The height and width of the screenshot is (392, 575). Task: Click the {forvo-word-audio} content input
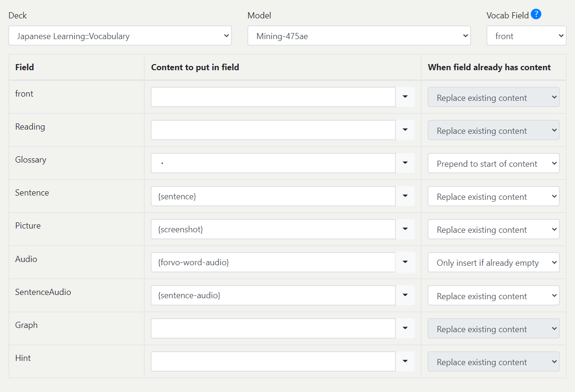273,262
